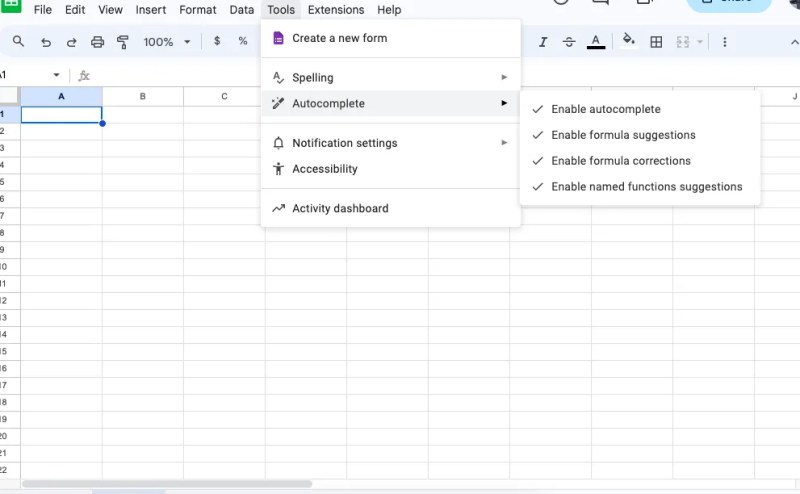Select column B header

click(143, 96)
